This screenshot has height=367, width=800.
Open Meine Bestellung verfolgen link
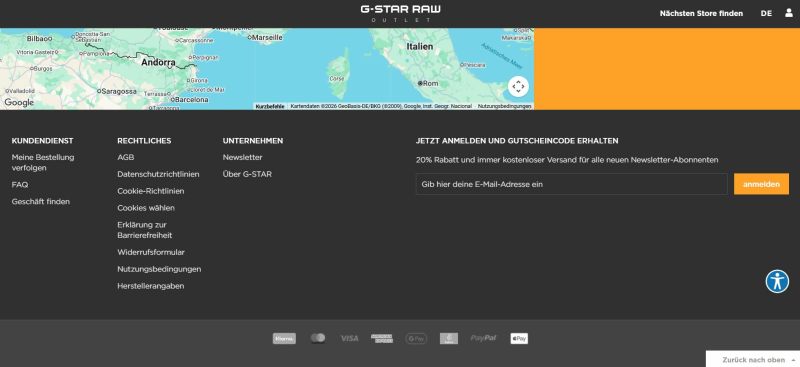[43, 162]
